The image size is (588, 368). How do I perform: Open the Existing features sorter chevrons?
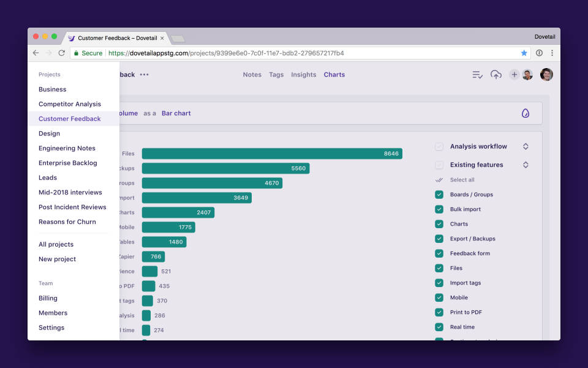(526, 164)
